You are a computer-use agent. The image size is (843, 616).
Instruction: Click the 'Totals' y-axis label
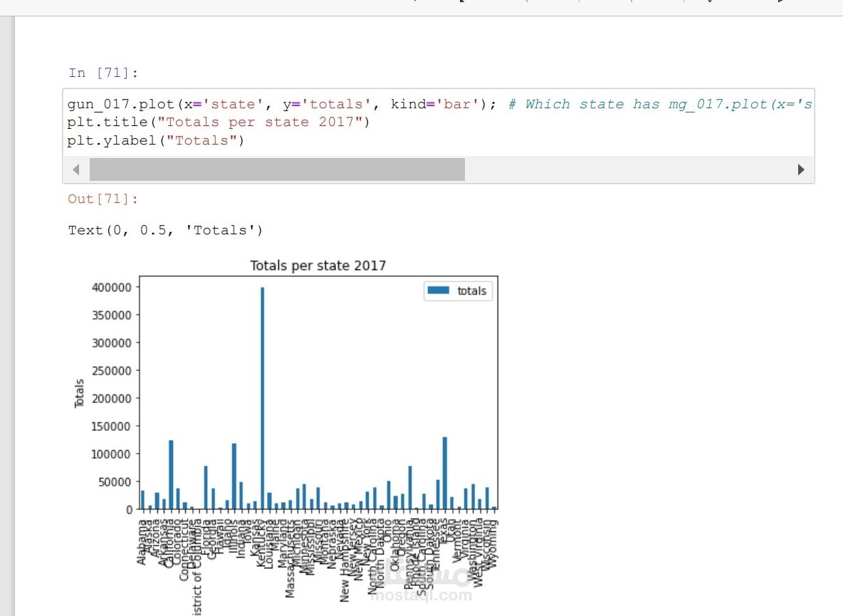coord(78,392)
